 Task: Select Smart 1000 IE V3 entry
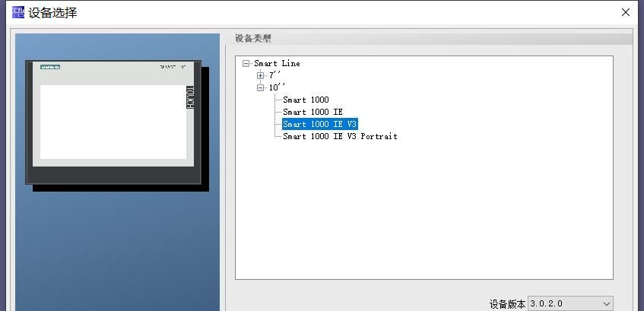(320, 124)
